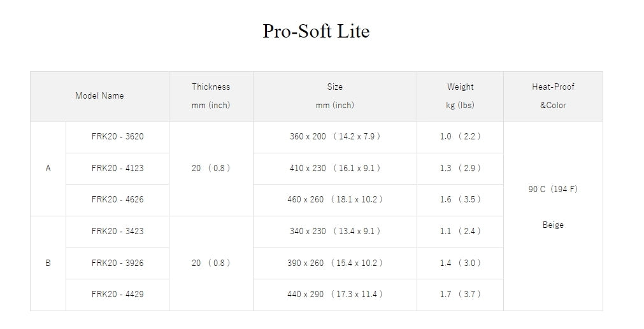Click the 1.3 (2.9) weight cell
Image resolution: width=644 pixels, height=329 pixels.
(460, 168)
